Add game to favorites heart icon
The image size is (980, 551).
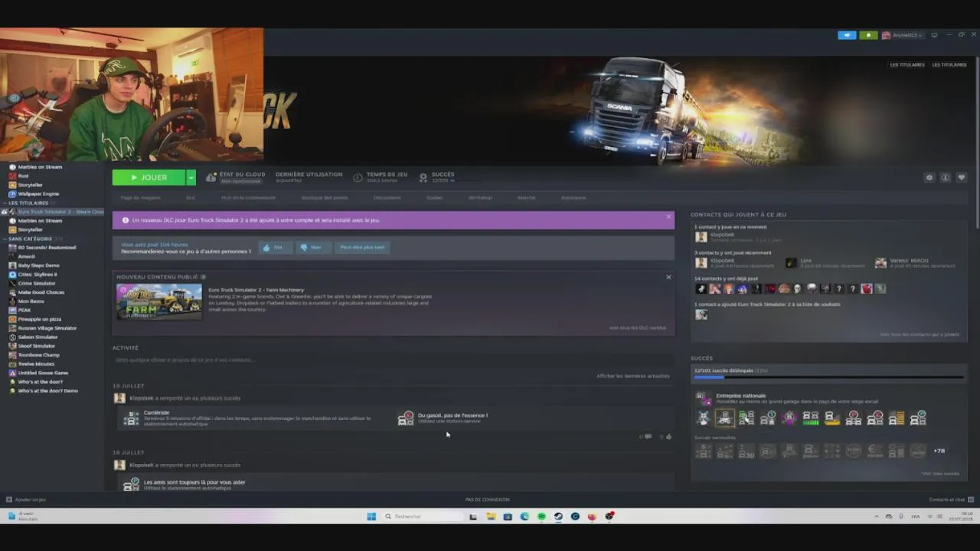[962, 178]
